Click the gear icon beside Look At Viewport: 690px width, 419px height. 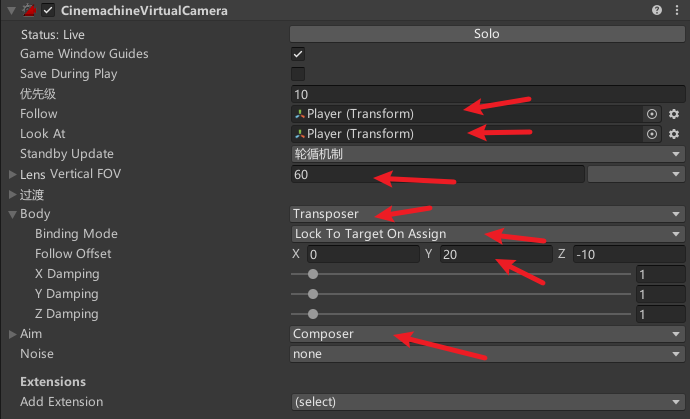coord(674,134)
